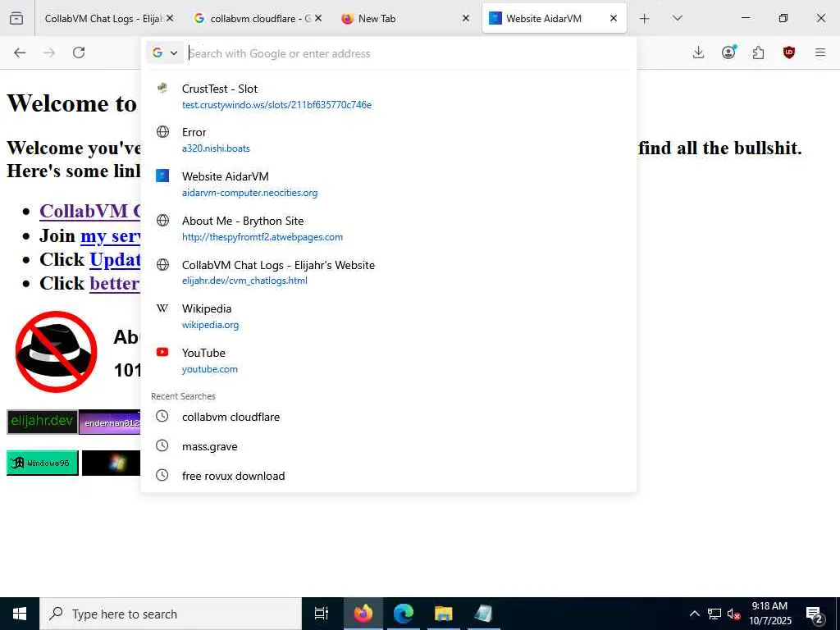Open the YouTube suggestion
Viewport: 840px width, 630px height.
point(388,361)
